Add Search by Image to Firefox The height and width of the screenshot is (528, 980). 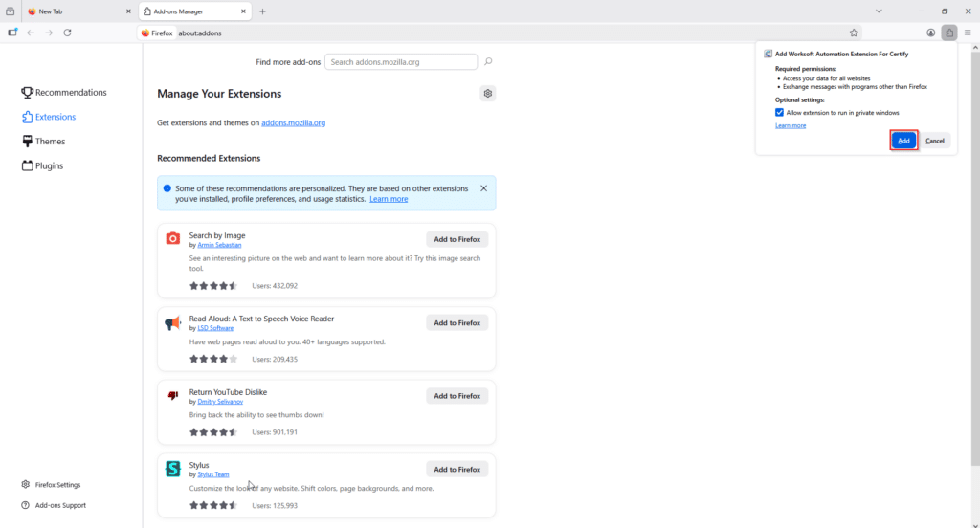coord(457,239)
